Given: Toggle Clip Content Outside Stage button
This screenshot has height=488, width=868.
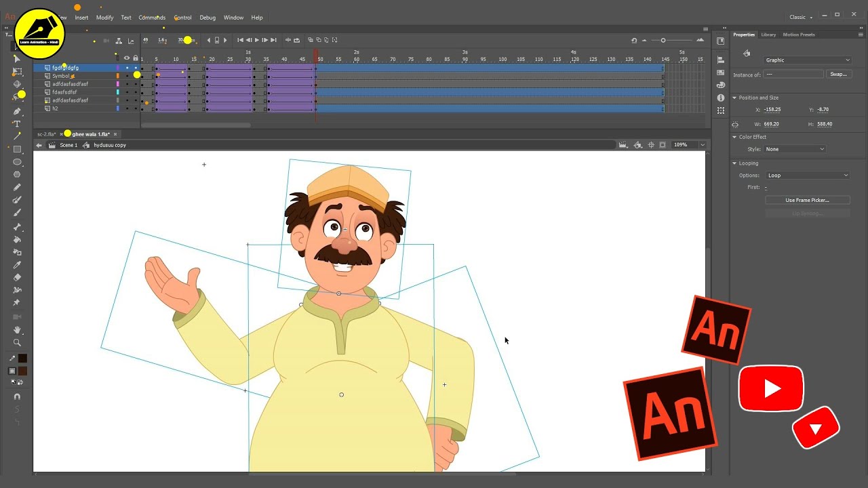Looking at the screenshot, I should pyautogui.click(x=663, y=145).
